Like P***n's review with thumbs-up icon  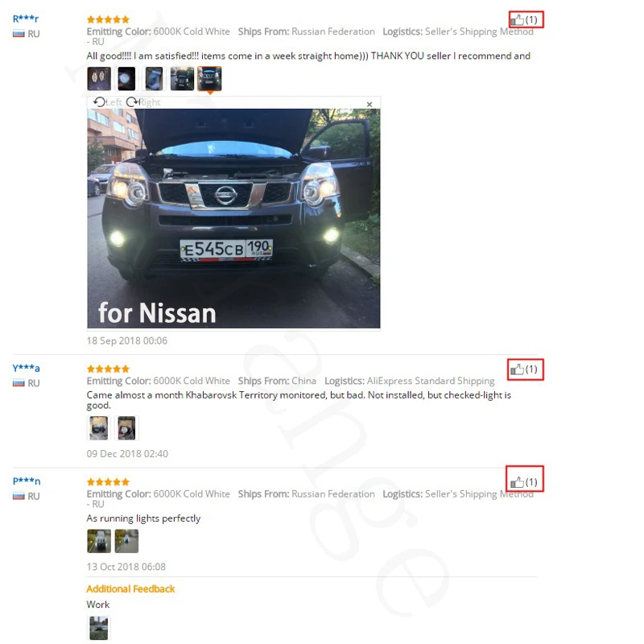click(x=517, y=482)
